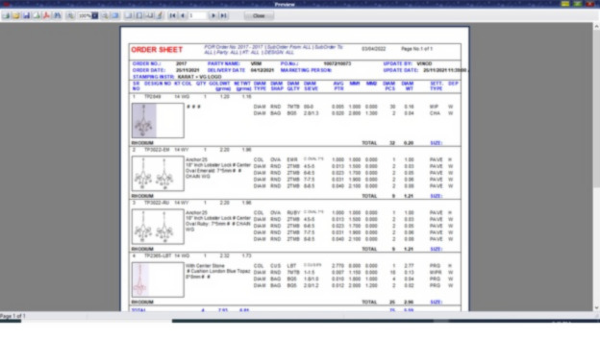
Task: Click the brush icon in toolbar
Action: point(160,15)
